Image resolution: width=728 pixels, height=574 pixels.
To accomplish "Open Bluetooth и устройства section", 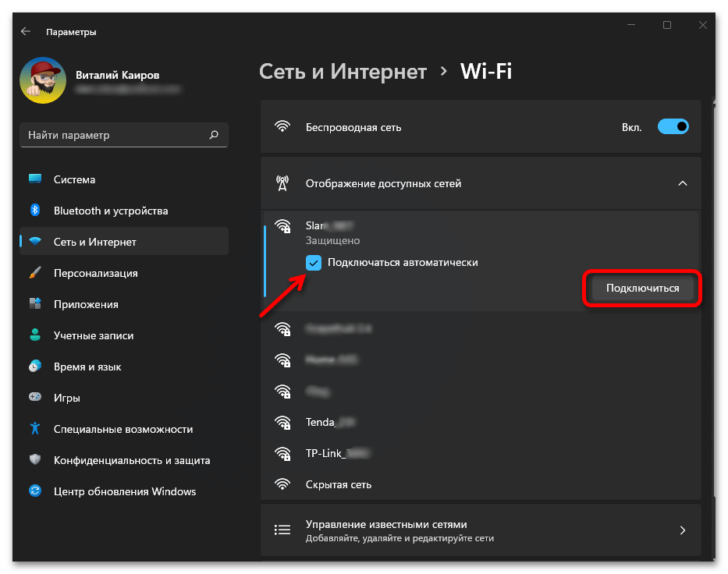I will coord(124,211).
